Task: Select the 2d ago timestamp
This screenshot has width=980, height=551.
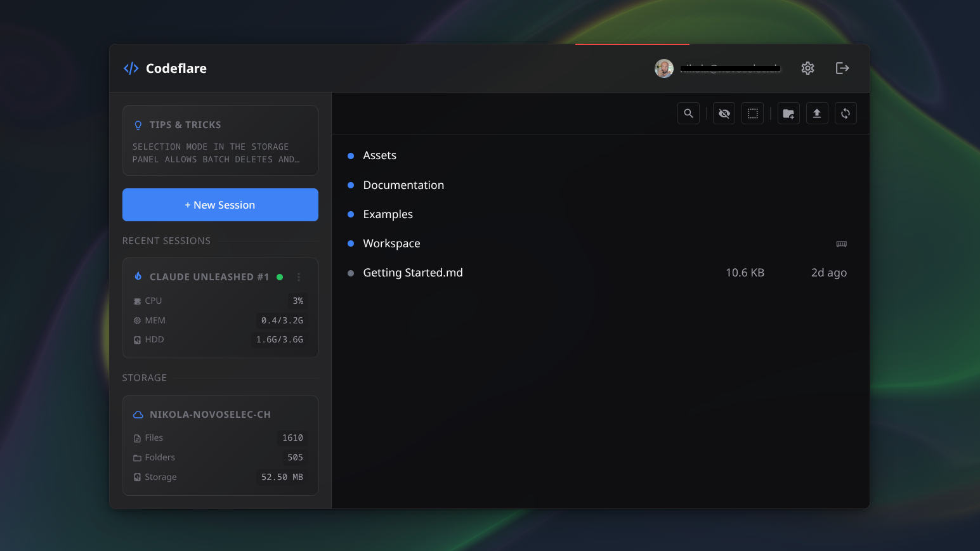Action: [829, 273]
